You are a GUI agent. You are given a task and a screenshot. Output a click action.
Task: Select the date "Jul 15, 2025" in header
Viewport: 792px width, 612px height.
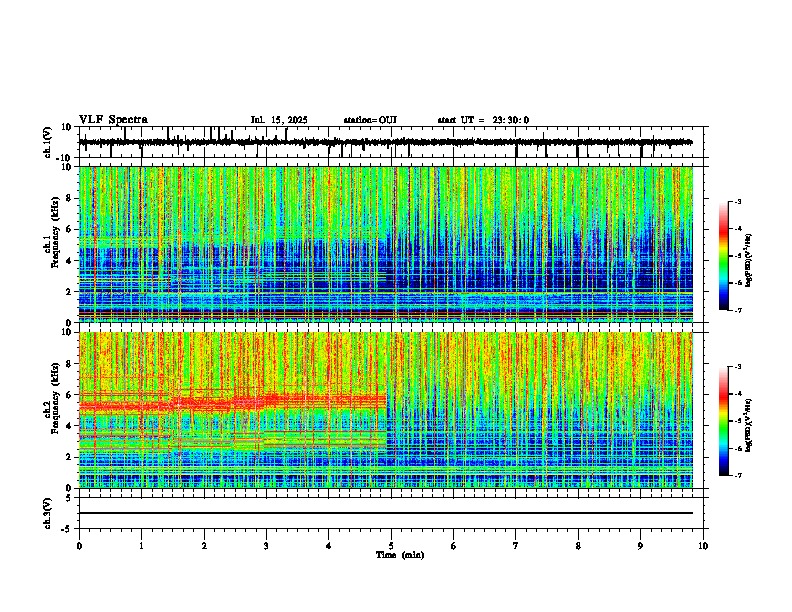pos(279,120)
